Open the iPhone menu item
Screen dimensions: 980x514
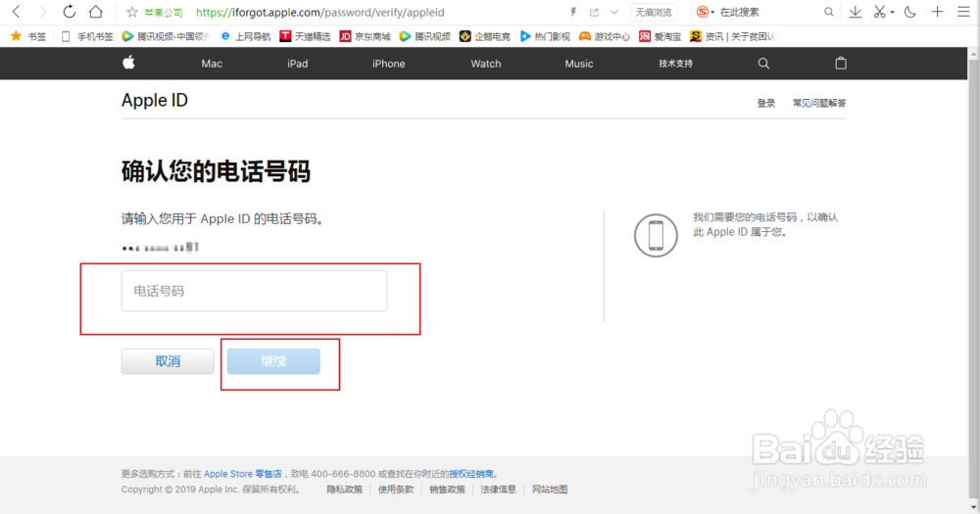click(389, 64)
